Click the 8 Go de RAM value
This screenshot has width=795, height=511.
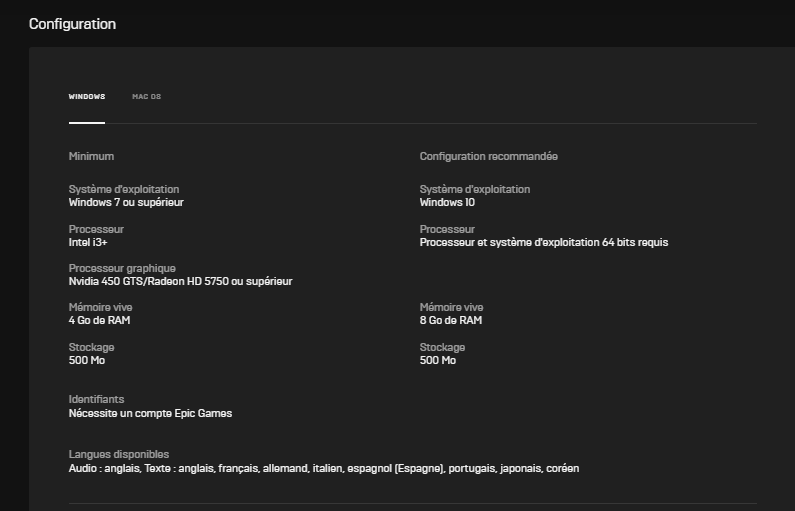[x=451, y=320]
